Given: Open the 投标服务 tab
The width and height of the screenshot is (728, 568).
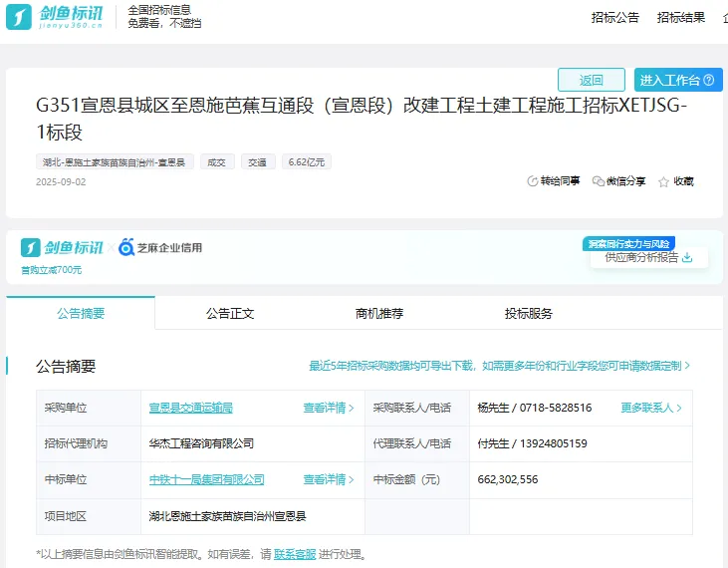Looking at the screenshot, I should click(x=529, y=313).
